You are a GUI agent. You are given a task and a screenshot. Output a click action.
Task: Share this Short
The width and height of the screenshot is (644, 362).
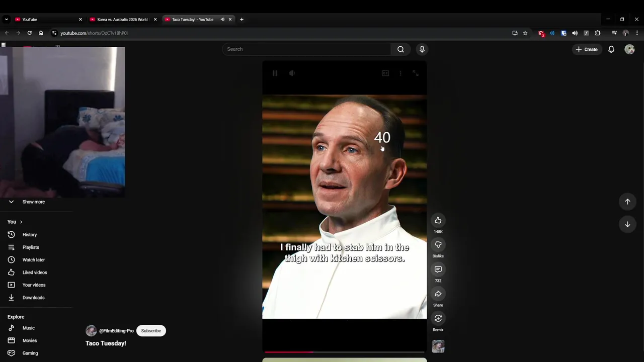point(438,294)
